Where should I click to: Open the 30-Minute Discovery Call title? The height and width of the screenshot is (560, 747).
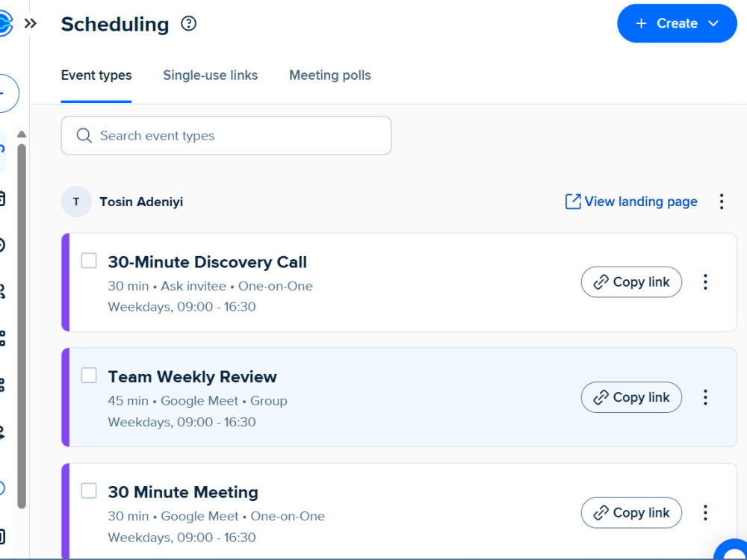click(x=207, y=262)
